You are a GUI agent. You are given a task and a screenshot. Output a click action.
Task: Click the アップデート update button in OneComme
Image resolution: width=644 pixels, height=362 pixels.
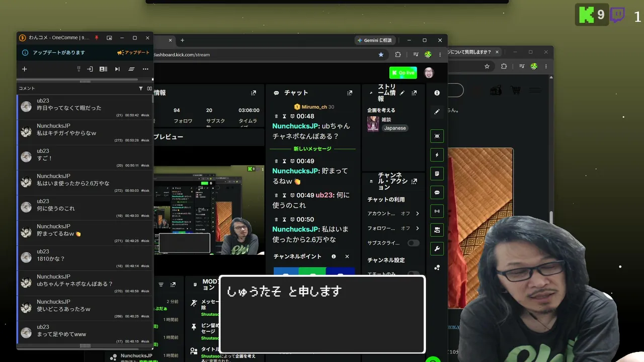pos(133,52)
